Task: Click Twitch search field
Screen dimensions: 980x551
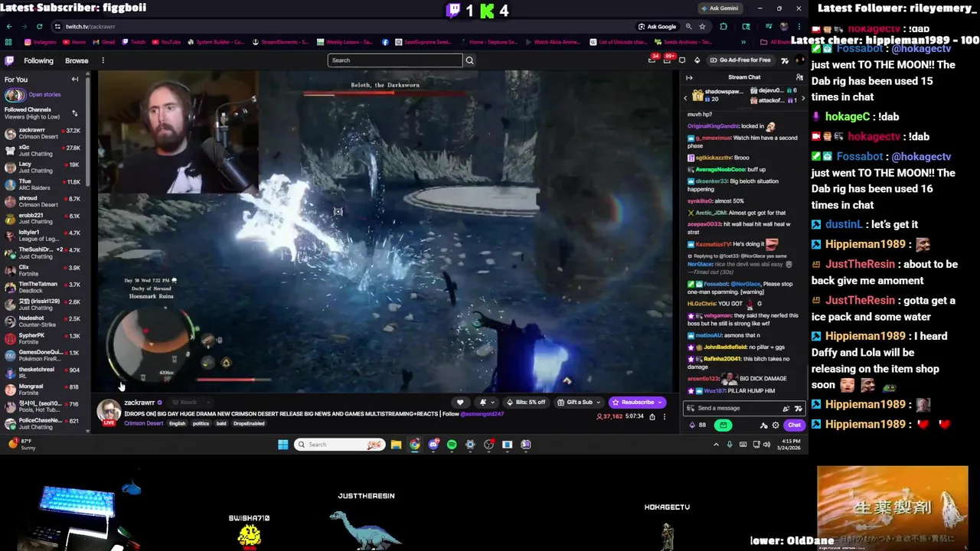Action: click(x=395, y=60)
